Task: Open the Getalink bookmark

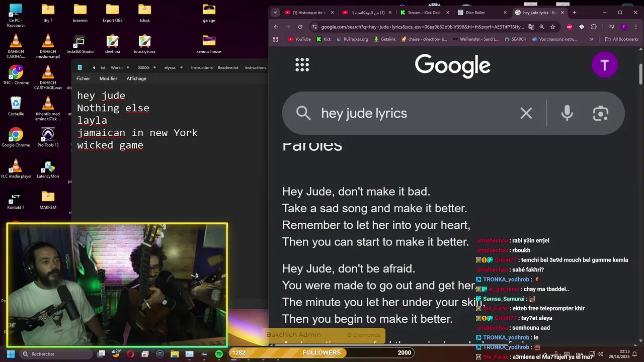Action: [385, 39]
